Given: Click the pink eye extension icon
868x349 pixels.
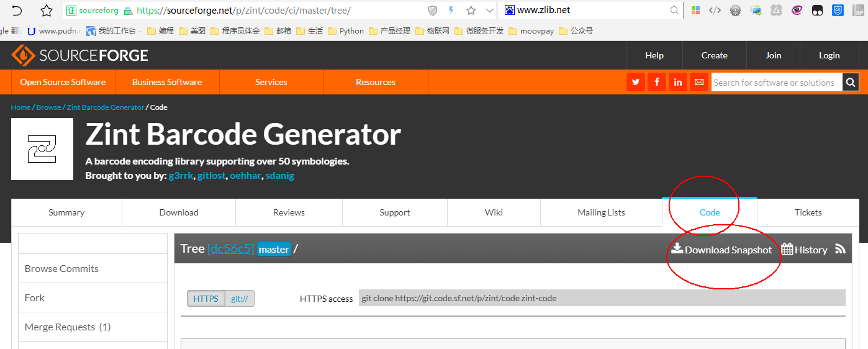Looking at the screenshot, I should coord(797,10).
